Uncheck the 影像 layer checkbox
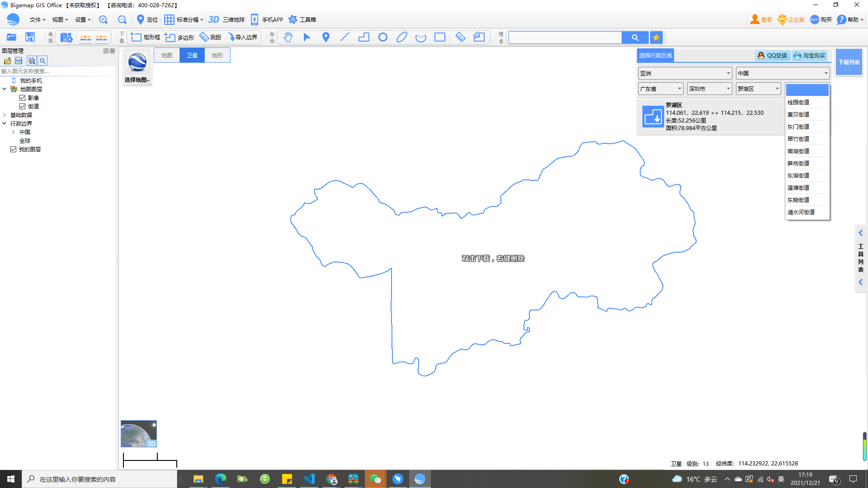 click(x=22, y=98)
